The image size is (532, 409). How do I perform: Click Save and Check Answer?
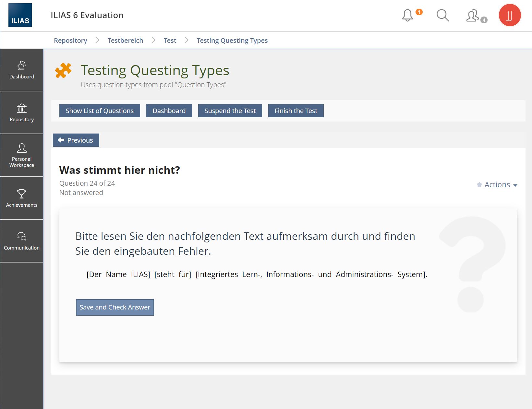click(x=115, y=307)
